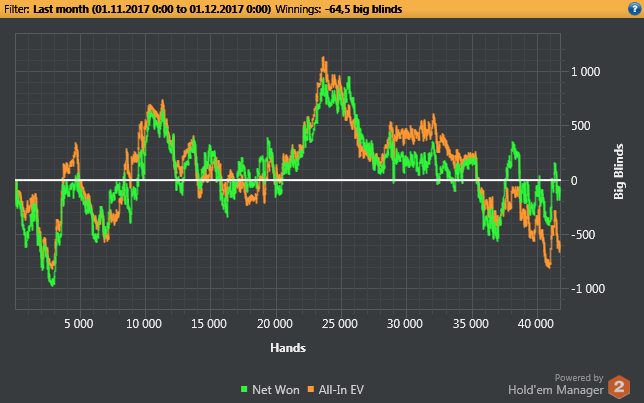Click the -1 000 big blinds axis label

click(588, 289)
